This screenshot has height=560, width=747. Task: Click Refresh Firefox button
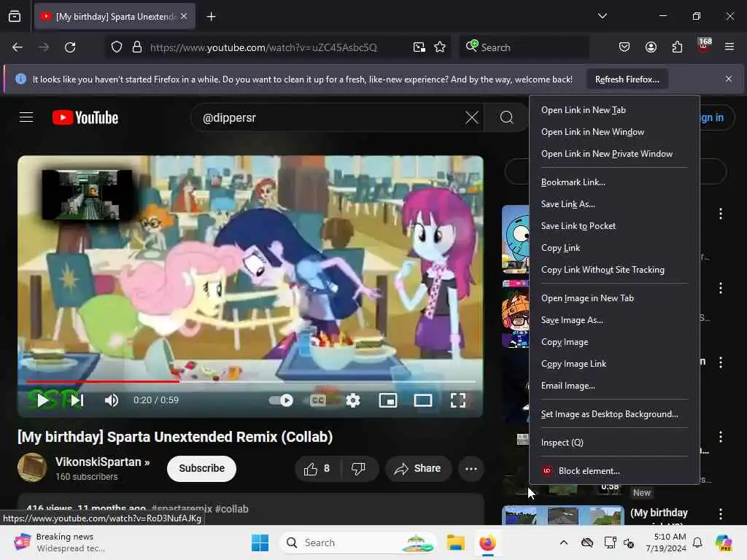tap(627, 79)
